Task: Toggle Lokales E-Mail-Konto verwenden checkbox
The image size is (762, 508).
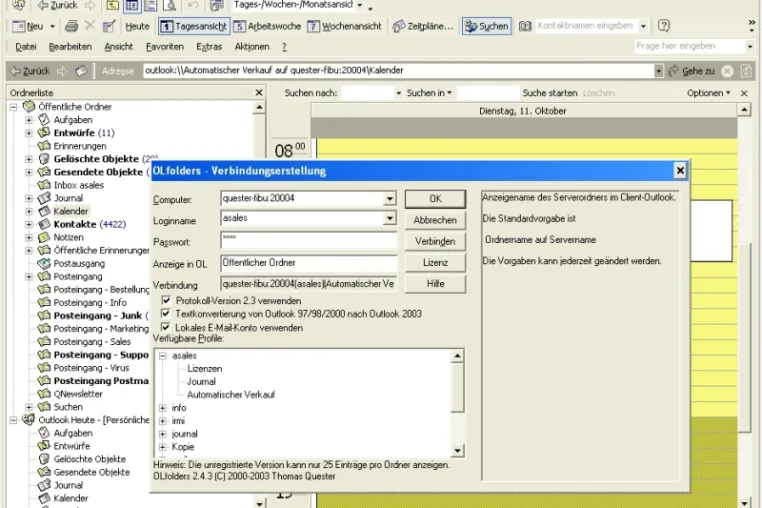Action: tap(166, 327)
